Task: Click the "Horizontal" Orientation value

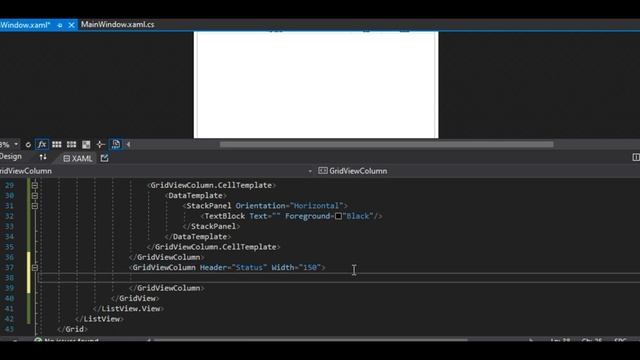Action: tap(316, 206)
